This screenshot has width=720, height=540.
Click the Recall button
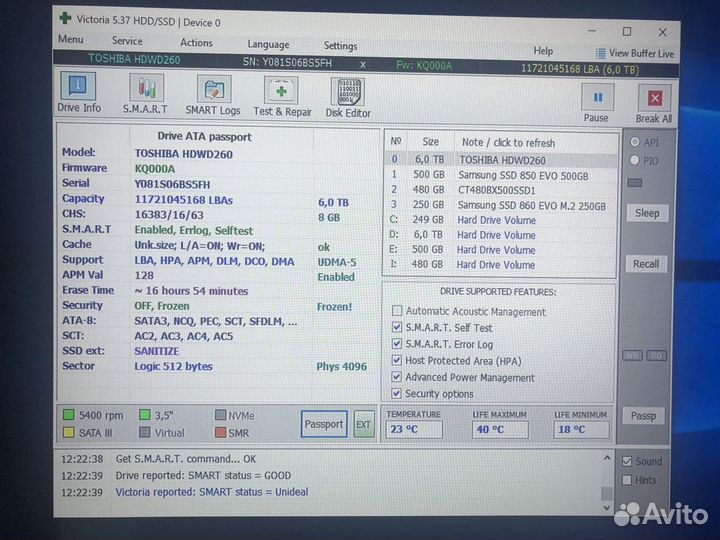pos(646,264)
